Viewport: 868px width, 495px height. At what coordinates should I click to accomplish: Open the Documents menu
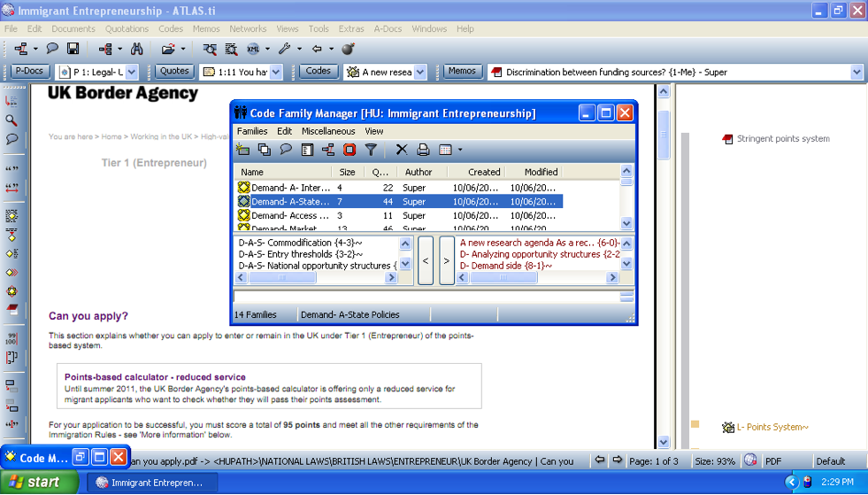coord(73,29)
